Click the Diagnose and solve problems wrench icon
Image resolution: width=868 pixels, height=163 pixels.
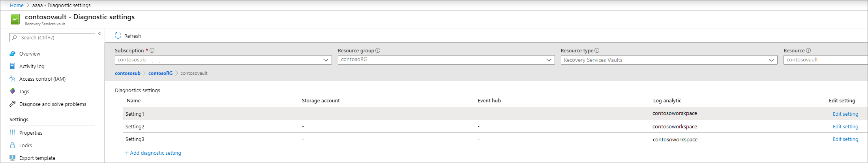[x=13, y=104]
